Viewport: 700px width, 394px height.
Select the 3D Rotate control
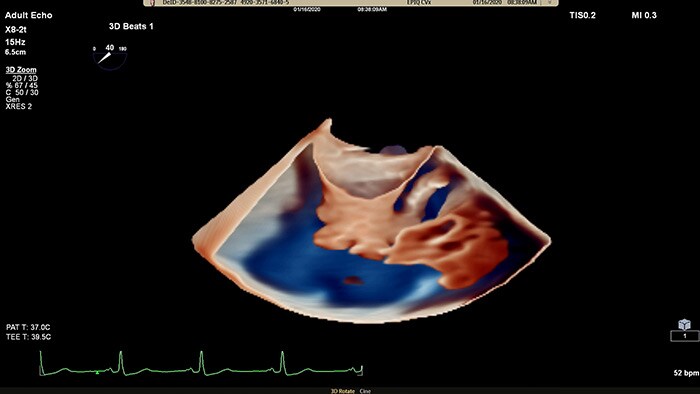pos(342,391)
